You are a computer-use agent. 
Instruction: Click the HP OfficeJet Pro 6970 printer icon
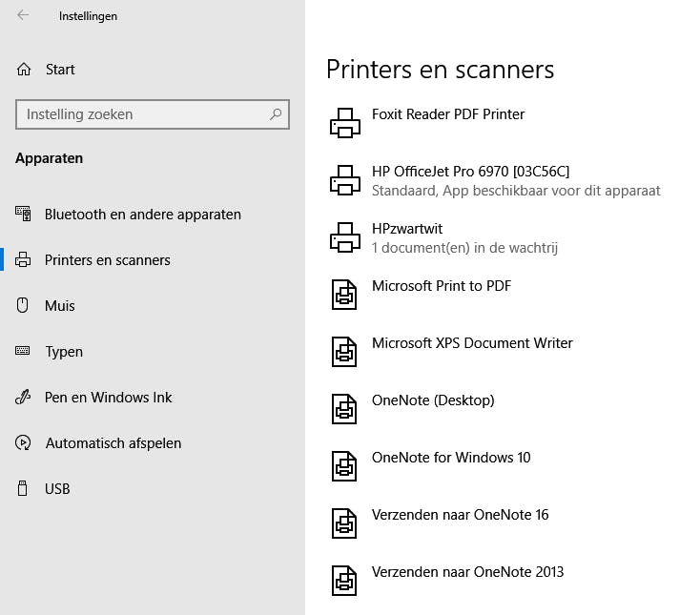344,180
